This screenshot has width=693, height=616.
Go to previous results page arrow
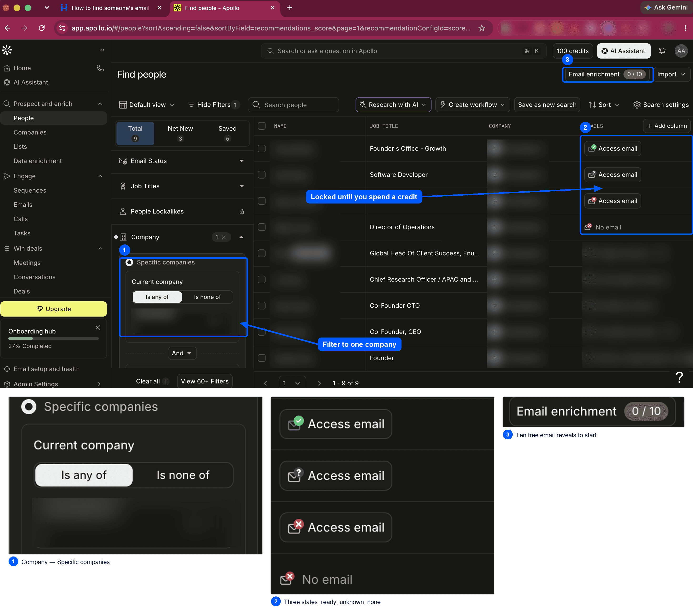pyautogui.click(x=266, y=383)
